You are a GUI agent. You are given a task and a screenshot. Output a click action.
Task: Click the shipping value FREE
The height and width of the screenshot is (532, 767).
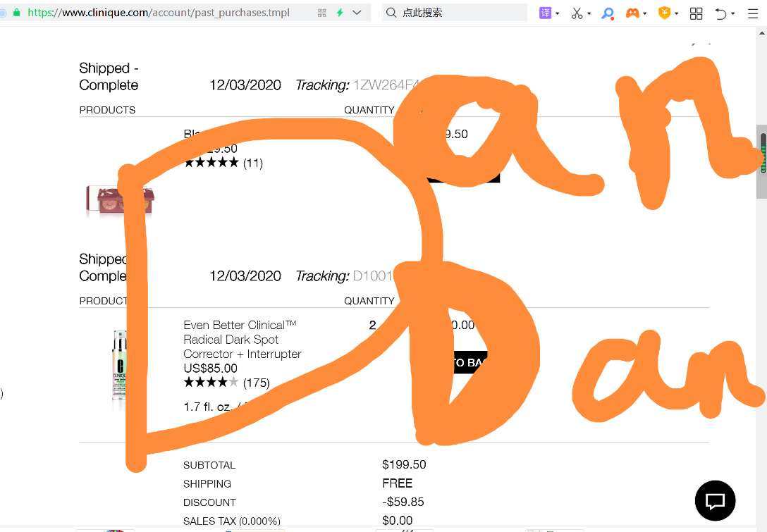pos(397,483)
